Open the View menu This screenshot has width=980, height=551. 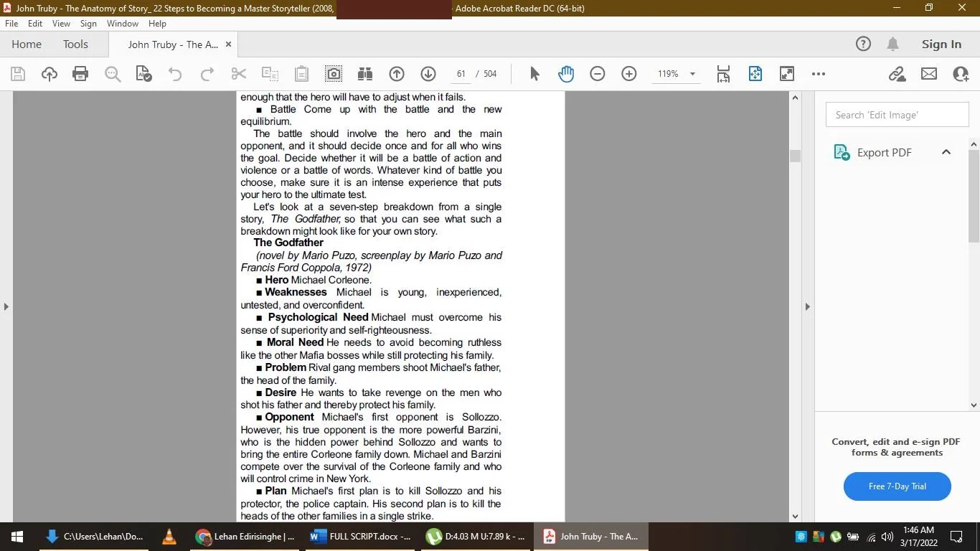[61, 24]
